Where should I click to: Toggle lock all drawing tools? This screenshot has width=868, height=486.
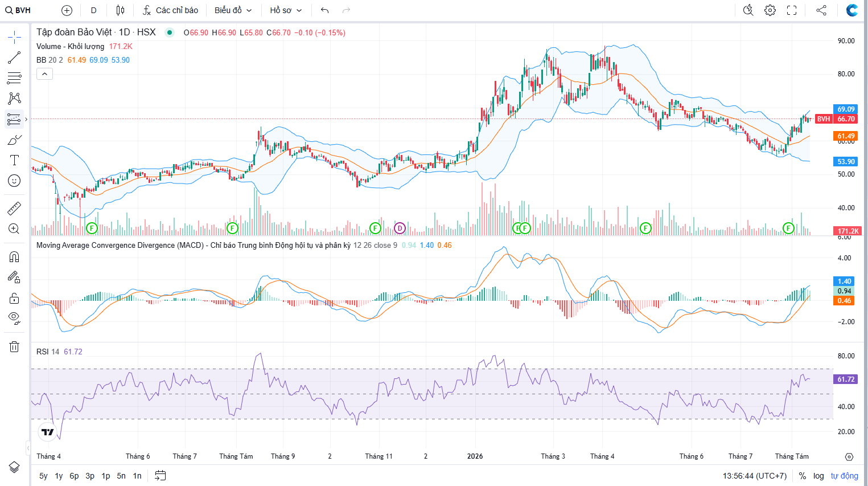[14, 298]
